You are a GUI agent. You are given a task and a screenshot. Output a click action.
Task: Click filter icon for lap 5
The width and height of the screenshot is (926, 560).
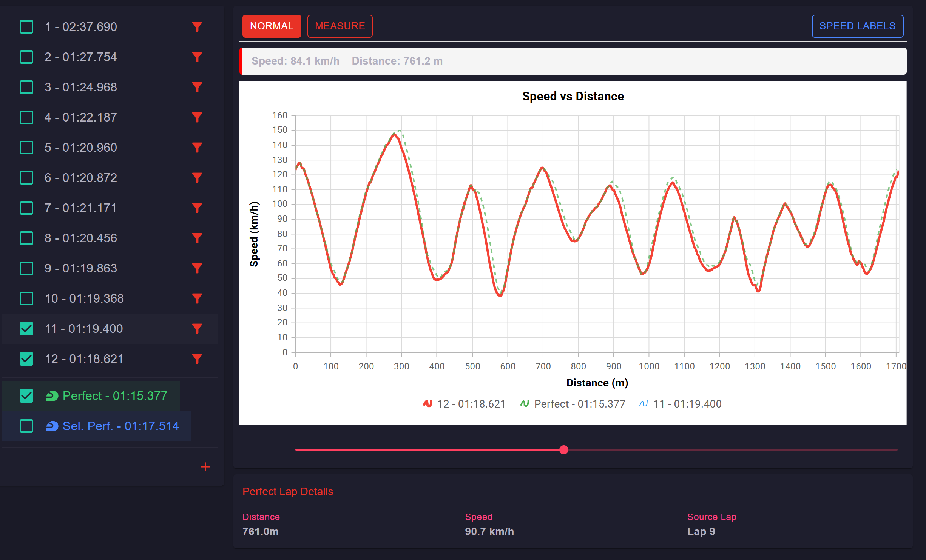(197, 148)
